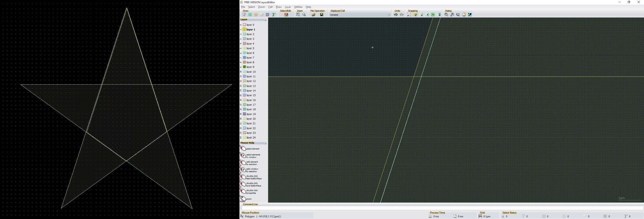Viewport: 644px width, 219px height.
Task: Click the text count icon in Select Status
Action: (x=626, y=216)
